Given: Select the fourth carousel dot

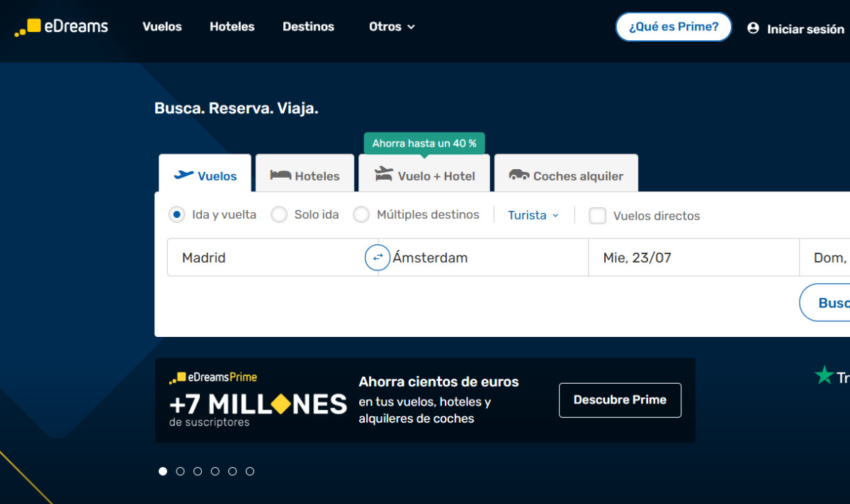Looking at the screenshot, I should [215, 471].
